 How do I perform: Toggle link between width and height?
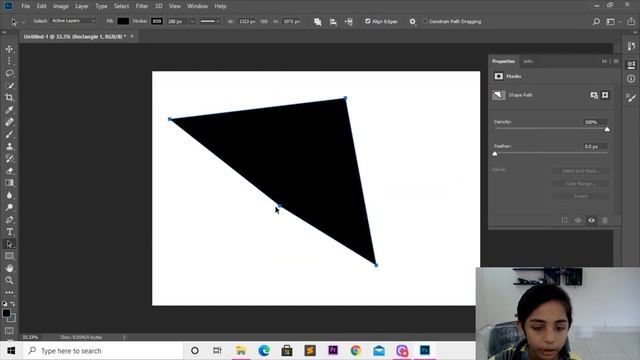tap(264, 21)
